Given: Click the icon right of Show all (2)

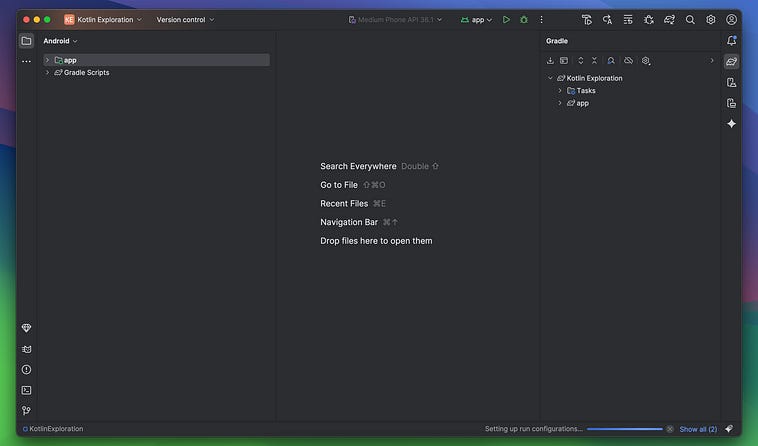Looking at the screenshot, I should (x=729, y=429).
